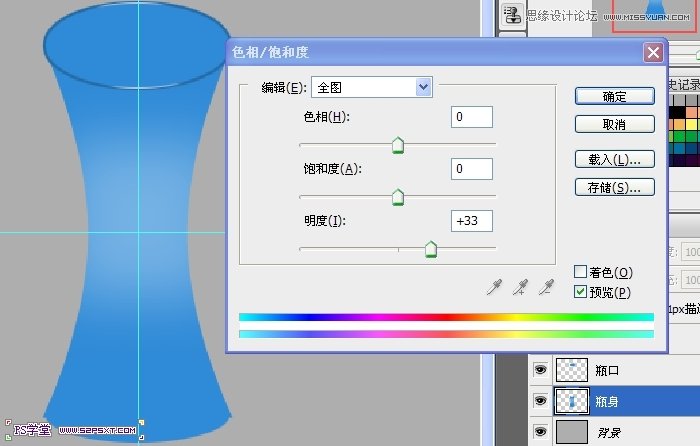
Task: Pick the first eyedropper tool
Action: [494, 287]
